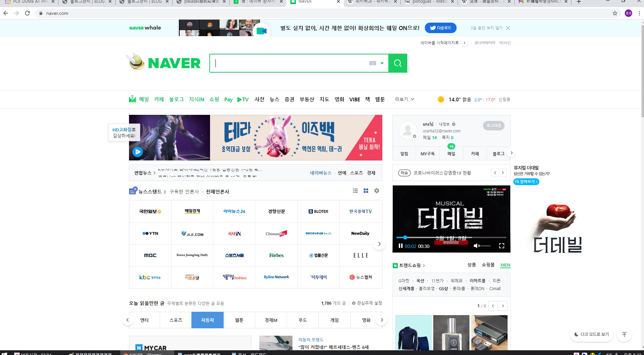
Task: Go to next trend shopping page
Action: point(503,306)
